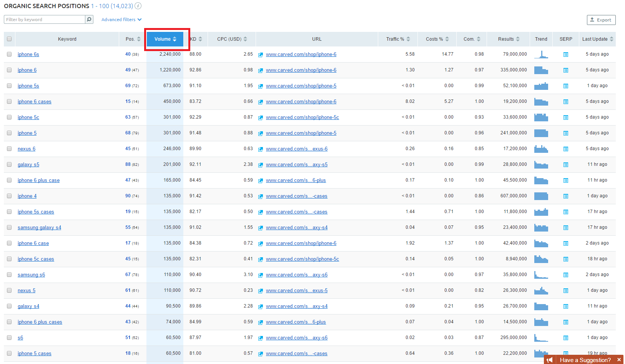The height and width of the screenshot is (364, 625).
Task: Check the box for iphone 6 cases row
Action: [x=9, y=101]
